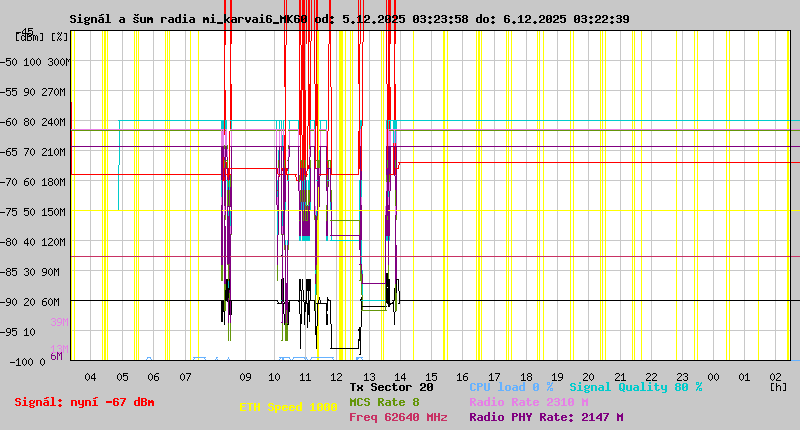The width and height of the screenshot is (800, 430).
Task: Click the pink '39M' axis label
Action: coord(59,322)
